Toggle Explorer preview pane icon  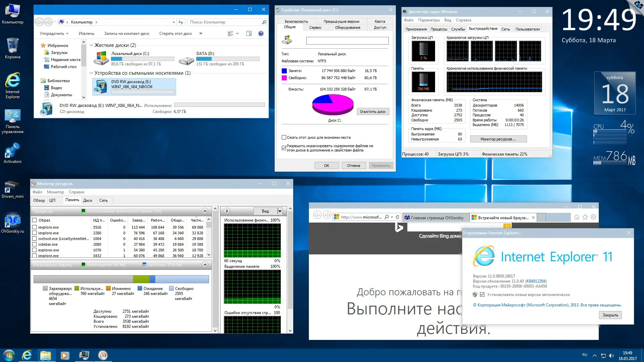[249, 34]
